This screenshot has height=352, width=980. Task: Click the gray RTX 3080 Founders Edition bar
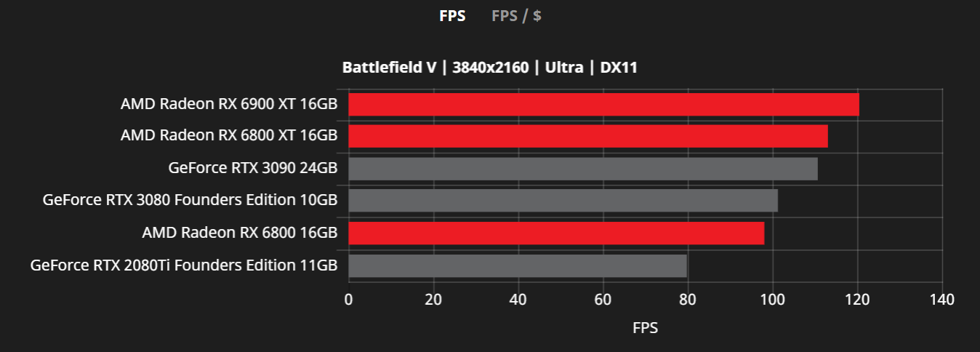coord(563,201)
